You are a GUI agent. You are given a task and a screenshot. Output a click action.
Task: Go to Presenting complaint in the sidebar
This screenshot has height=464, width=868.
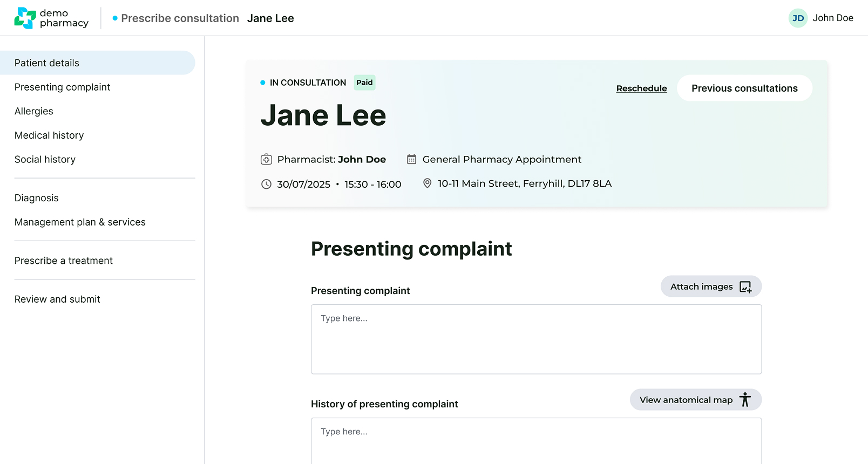[x=62, y=87]
